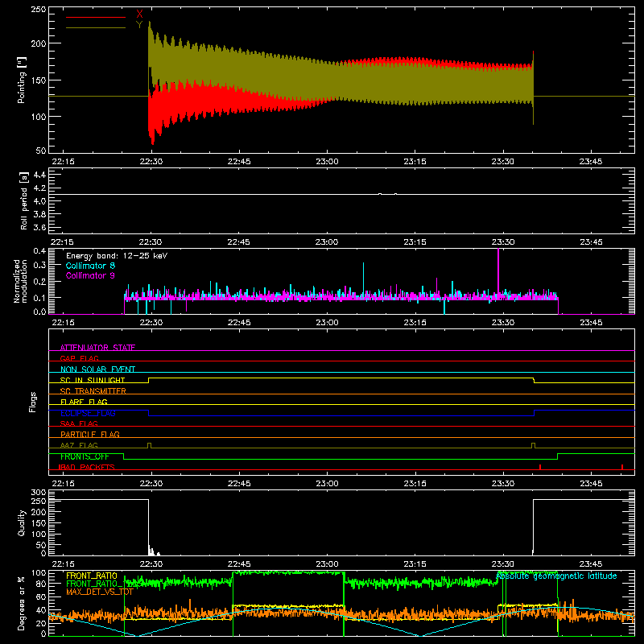Click the 23:00 tick under Flags plot
The width and height of the screenshot is (644, 644).
[327, 484]
